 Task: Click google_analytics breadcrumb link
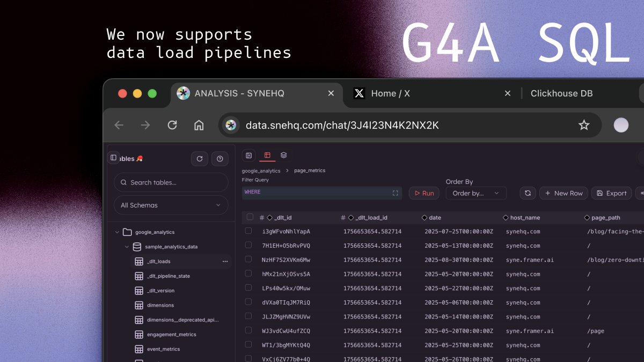(x=261, y=171)
